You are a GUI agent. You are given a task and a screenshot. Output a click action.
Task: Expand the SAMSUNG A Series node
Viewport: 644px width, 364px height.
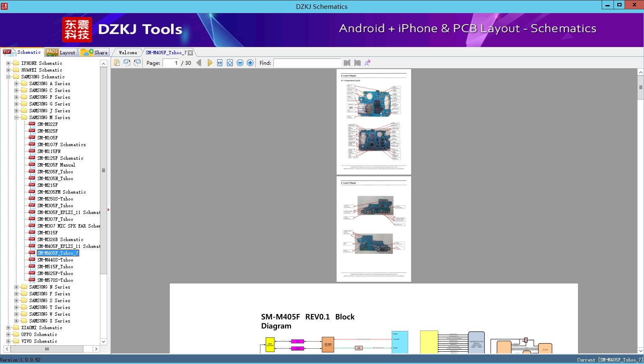[x=16, y=83]
